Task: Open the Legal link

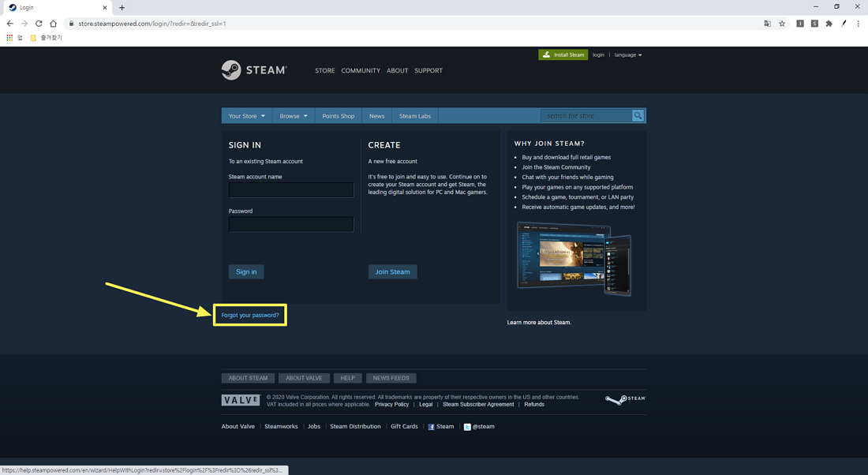Action: point(425,405)
